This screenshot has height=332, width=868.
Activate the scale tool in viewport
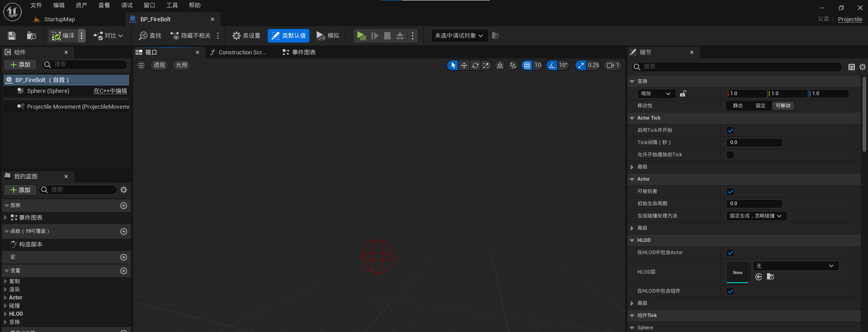pos(486,65)
